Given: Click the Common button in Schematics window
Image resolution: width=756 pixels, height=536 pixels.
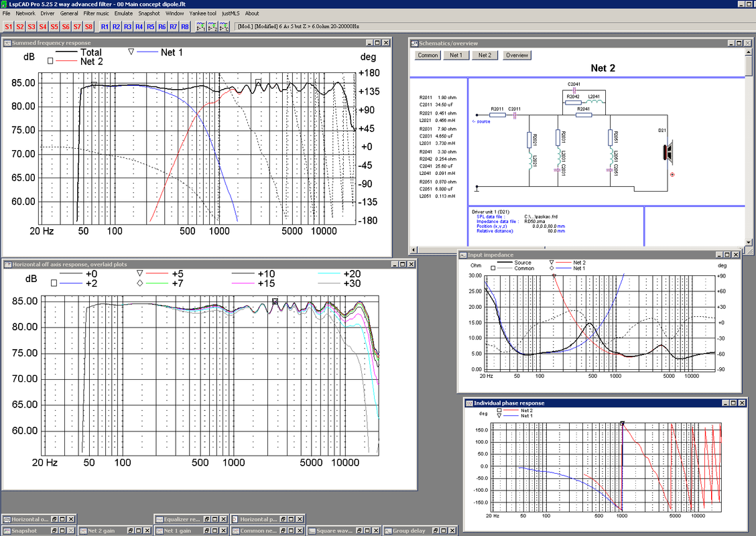Looking at the screenshot, I should point(428,56).
